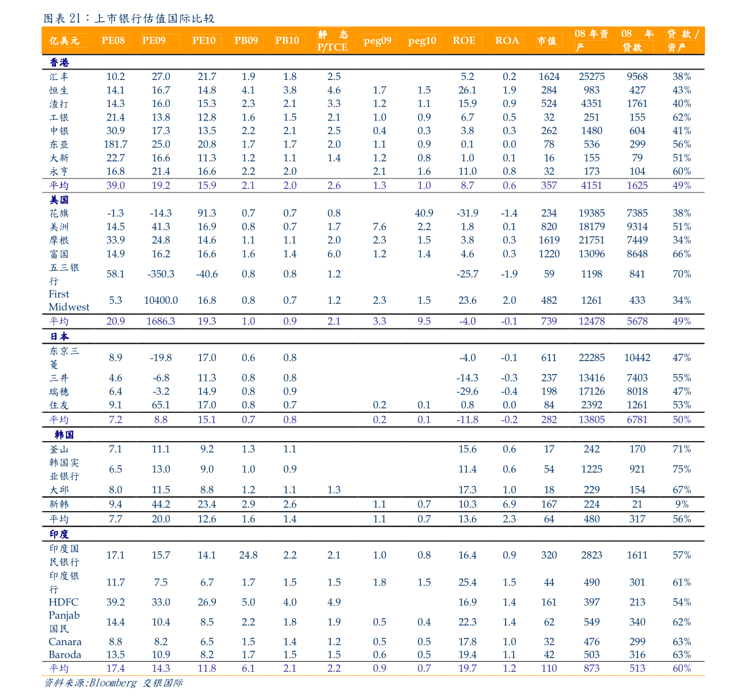Click the peg10 column header

click(422, 41)
